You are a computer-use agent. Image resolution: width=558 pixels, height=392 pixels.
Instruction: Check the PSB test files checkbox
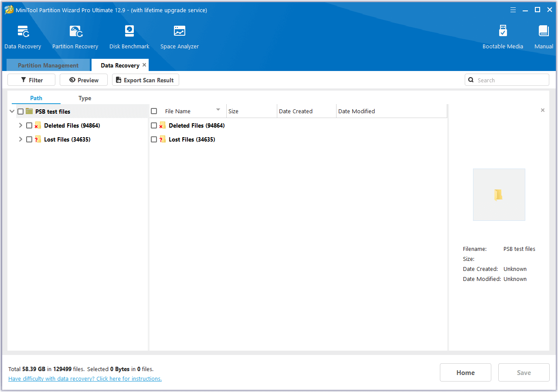20,112
